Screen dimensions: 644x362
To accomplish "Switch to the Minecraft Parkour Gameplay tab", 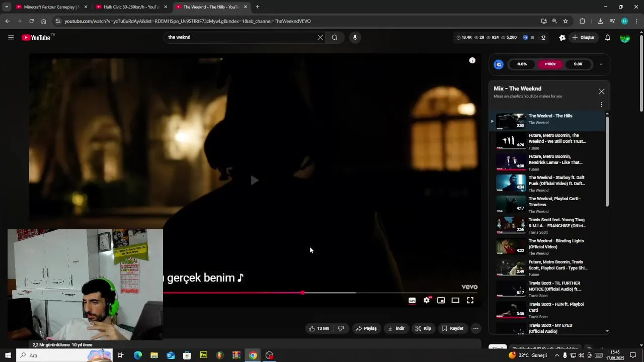I will click(x=52, y=7).
